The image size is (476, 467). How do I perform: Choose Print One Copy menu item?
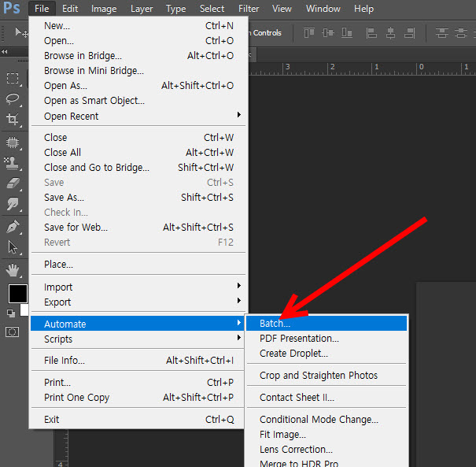[138, 398]
